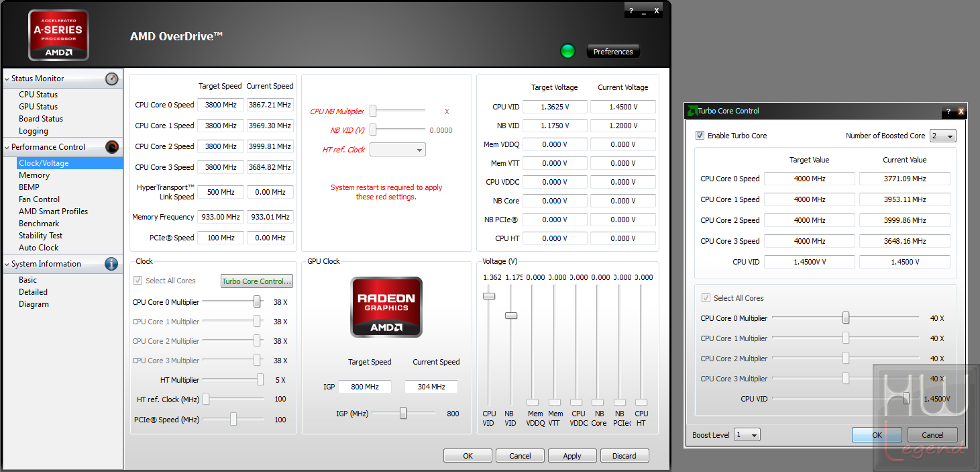Open Number of Boosted Core dropdown
The height and width of the screenshot is (472, 980).
click(x=943, y=136)
